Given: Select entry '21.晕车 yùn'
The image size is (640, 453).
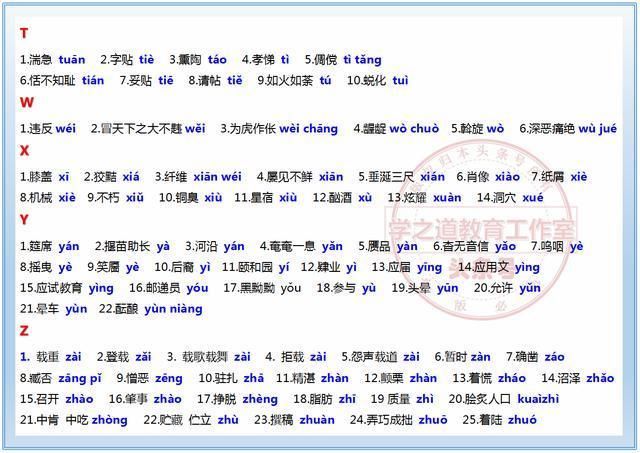Looking at the screenshot, I should point(53,309).
